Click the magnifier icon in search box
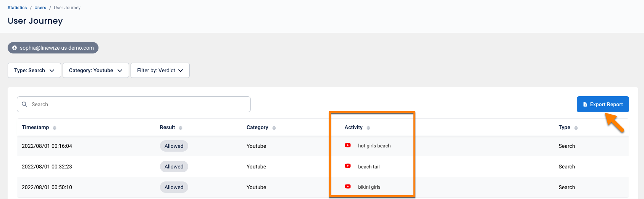This screenshot has height=199, width=644. (x=24, y=104)
